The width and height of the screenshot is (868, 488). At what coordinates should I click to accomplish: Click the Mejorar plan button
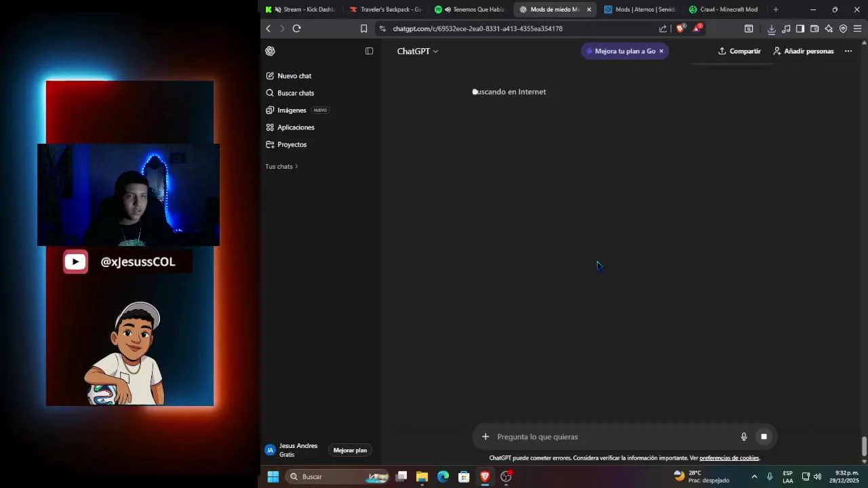tap(350, 450)
